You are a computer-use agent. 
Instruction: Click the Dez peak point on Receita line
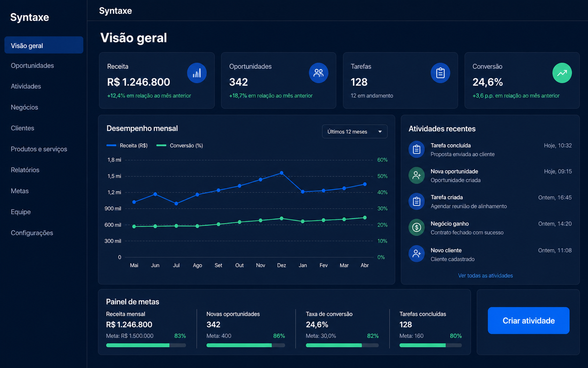click(282, 173)
